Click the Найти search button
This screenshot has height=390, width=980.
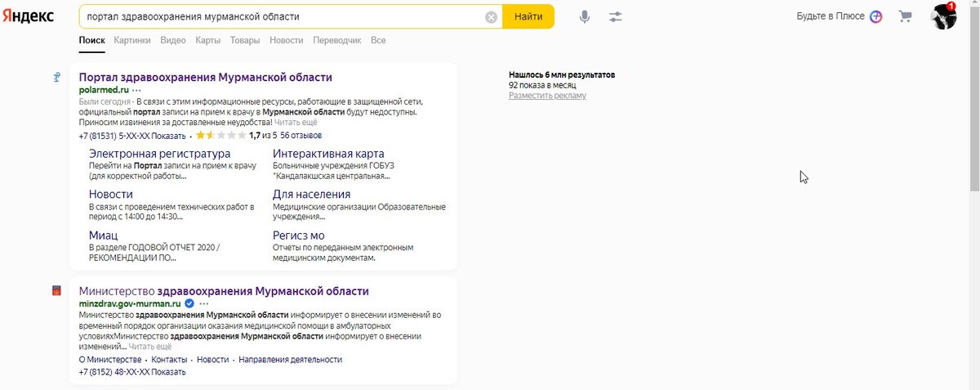coord(528,16)
